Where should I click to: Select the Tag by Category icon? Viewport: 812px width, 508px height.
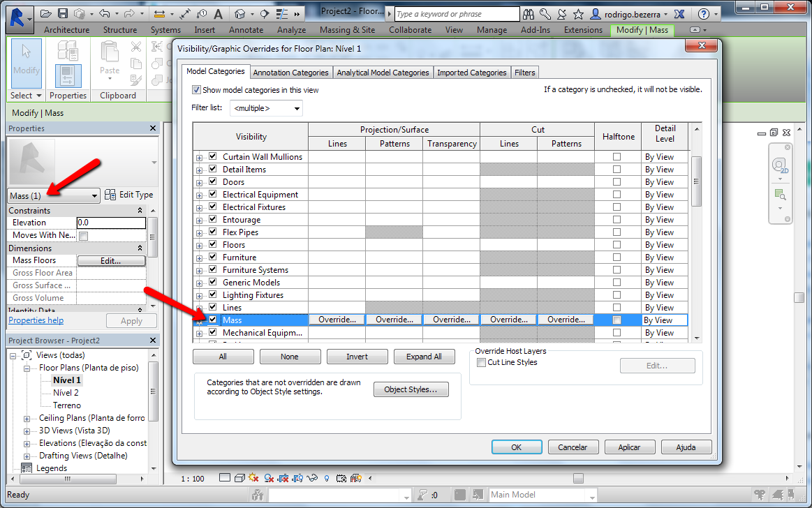coord(202,14)
